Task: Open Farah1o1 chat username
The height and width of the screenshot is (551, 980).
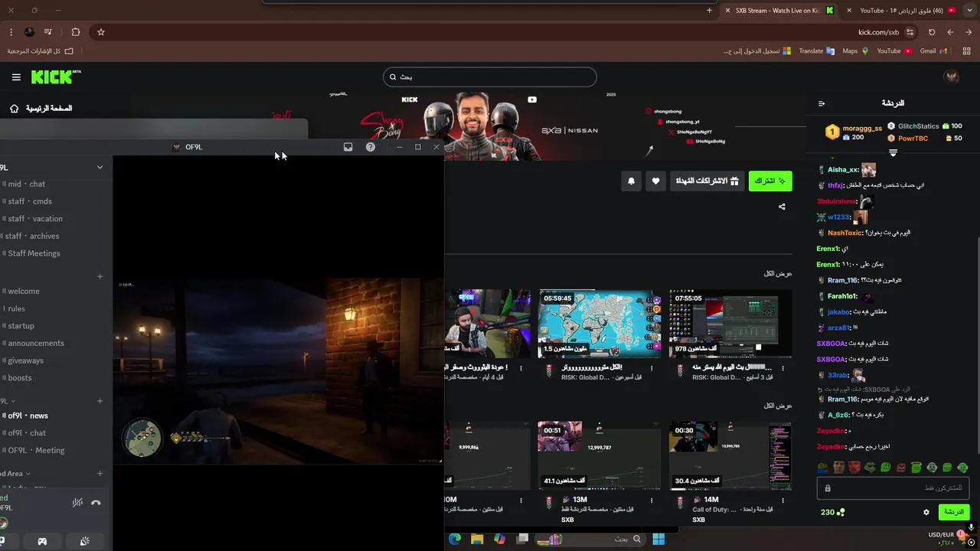Action: coord(842,296)
